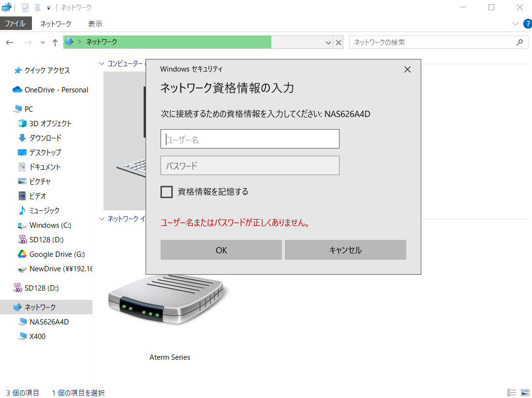This screenshot has width=532, height=398.
Task: Check the 資格情報を記憶する checkbox
Action: coord(166,192)
